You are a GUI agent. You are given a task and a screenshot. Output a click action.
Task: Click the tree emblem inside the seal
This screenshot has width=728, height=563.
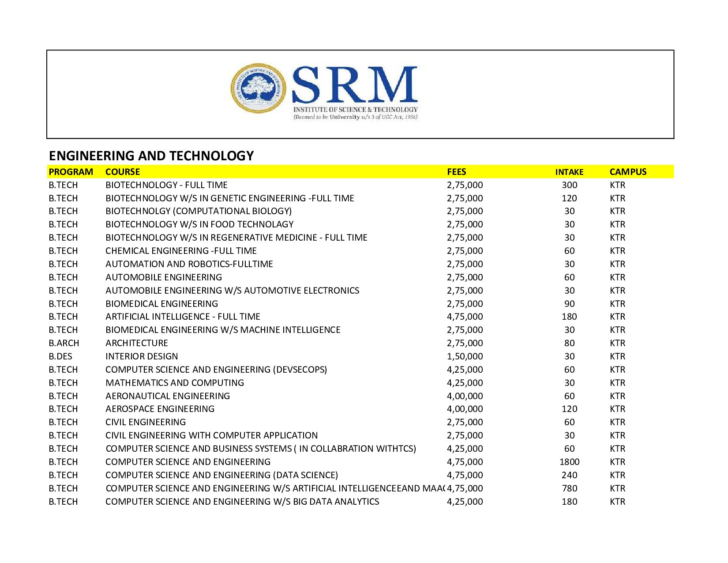pyautogui.click(x=257, y=86)
